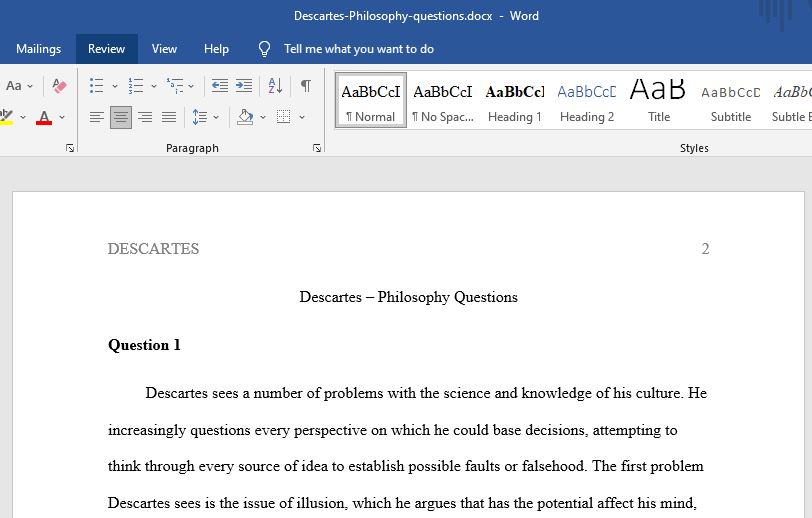The height and width of the screenshot is (518, 812).
Task: Justify paragraph text
Action: point(169,117)
